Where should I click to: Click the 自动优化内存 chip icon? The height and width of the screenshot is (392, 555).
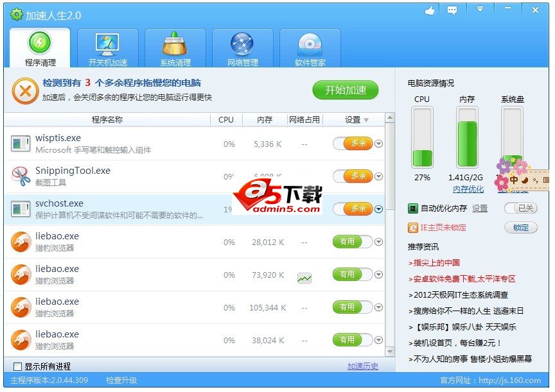point(412,209)
